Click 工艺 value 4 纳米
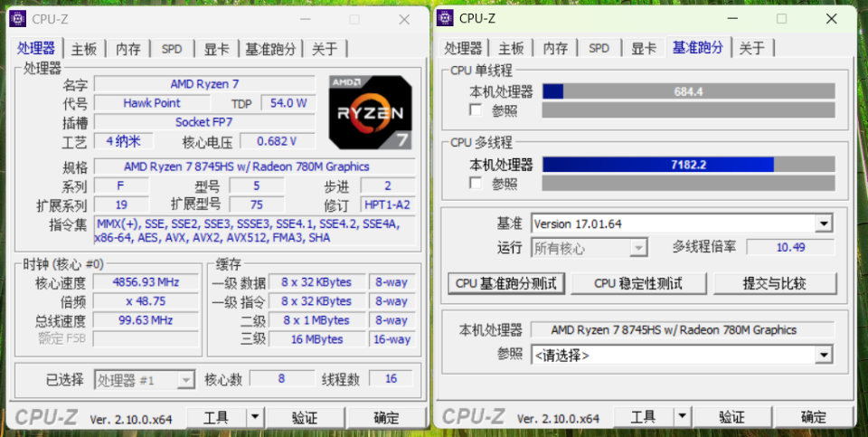The image size is (868, 437). tap(124, 140)
